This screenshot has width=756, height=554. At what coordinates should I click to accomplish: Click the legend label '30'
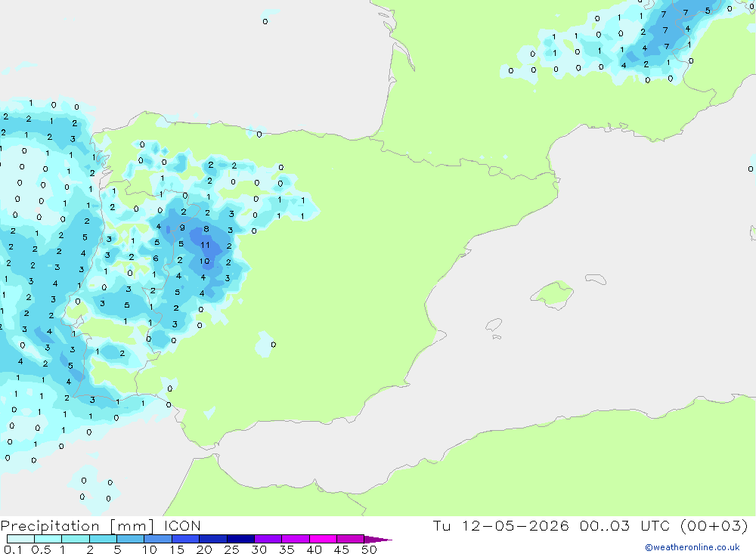tap(259, 549)
